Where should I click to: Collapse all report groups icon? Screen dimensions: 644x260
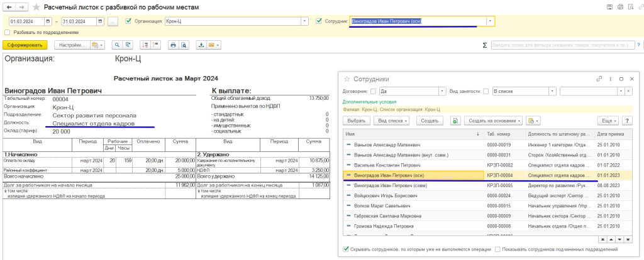tap(155, 45)
